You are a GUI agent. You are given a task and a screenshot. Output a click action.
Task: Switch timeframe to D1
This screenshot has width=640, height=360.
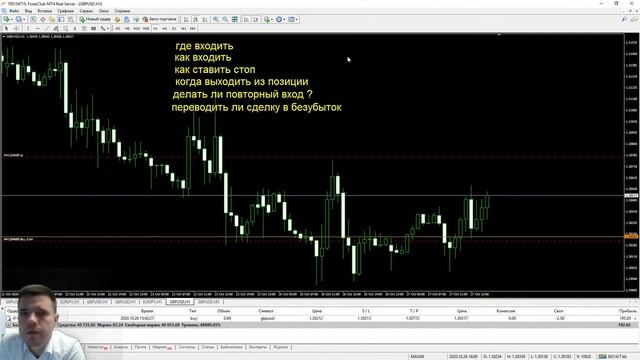(174, 28)
